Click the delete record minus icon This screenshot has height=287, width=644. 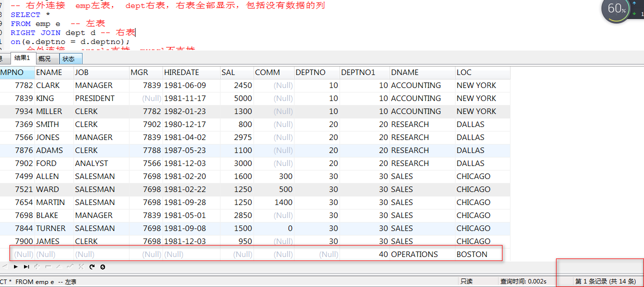pyautogui.click(x=48, y=267)
